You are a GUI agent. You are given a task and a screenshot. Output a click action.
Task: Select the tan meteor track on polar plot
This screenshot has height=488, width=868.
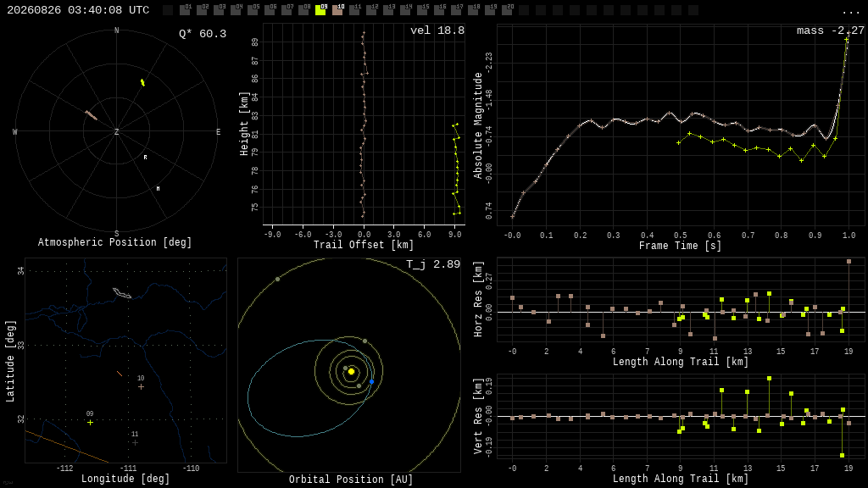tap(92, 115)
